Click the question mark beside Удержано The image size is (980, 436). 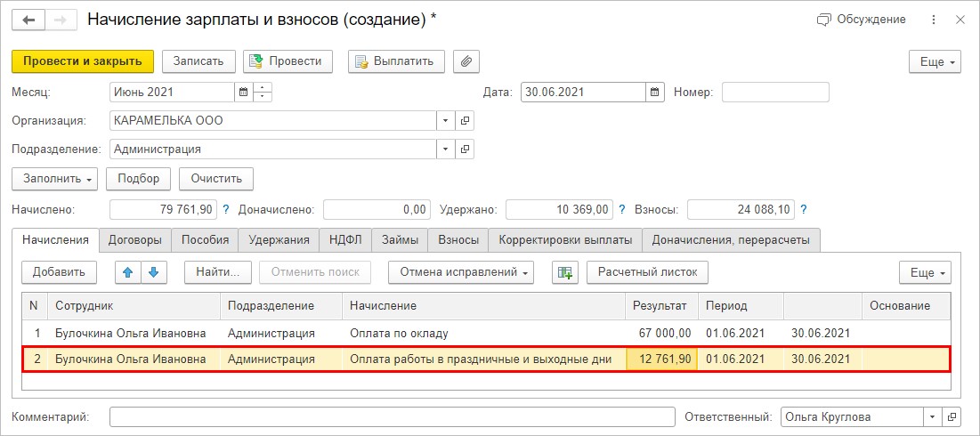(x=622, y=210)
